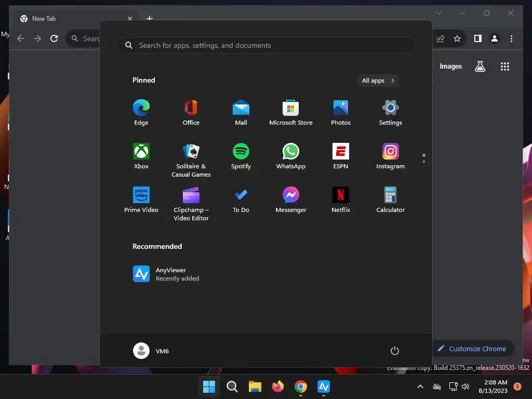The height and width of the screenshot is (399, 532).
Task: Open Chrome profile menu
Action: (495, 38)
